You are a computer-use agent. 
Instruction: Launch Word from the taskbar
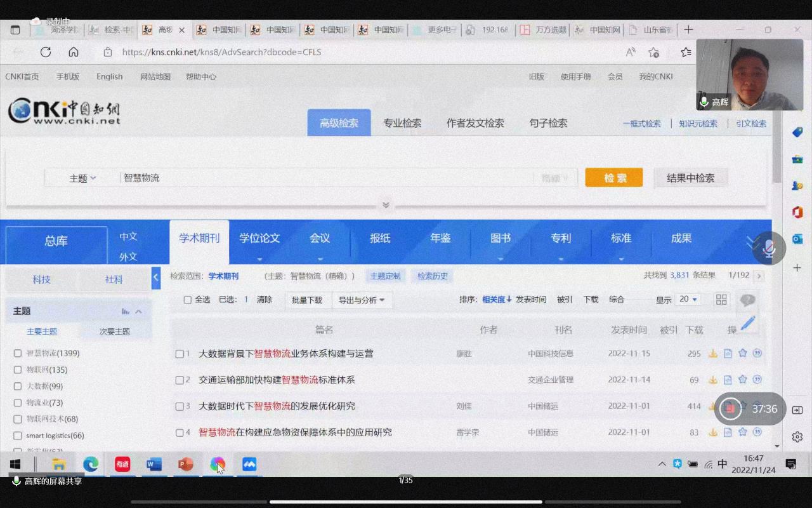[x=154, y=465]
